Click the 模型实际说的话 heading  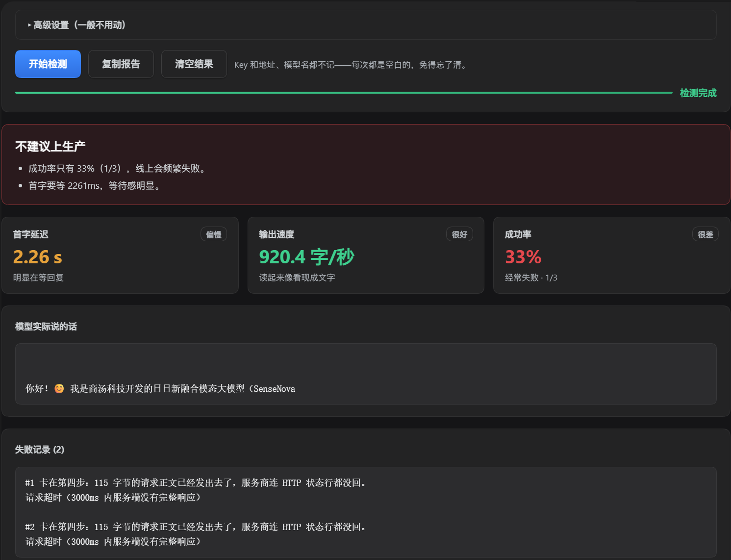46,327
